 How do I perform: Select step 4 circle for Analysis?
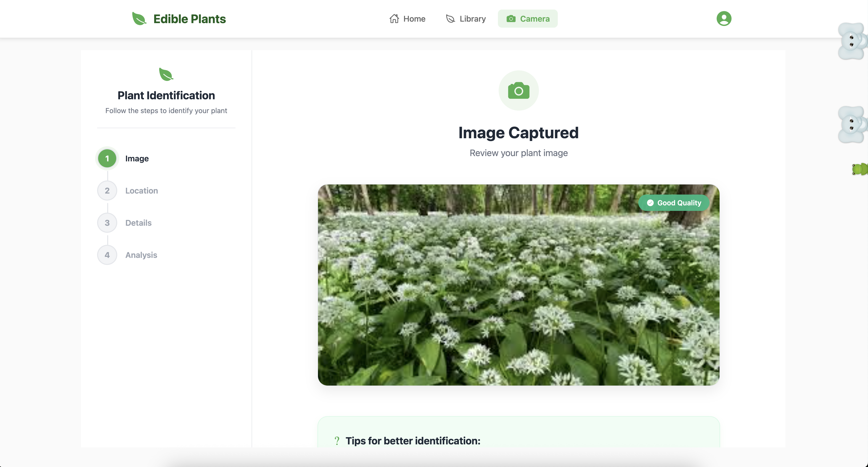point(107,255)
